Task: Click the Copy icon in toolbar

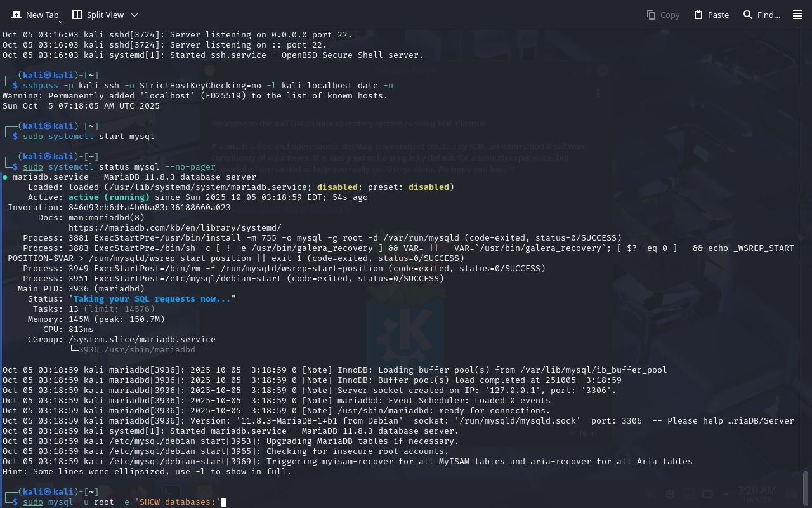Action: point(651,15)
